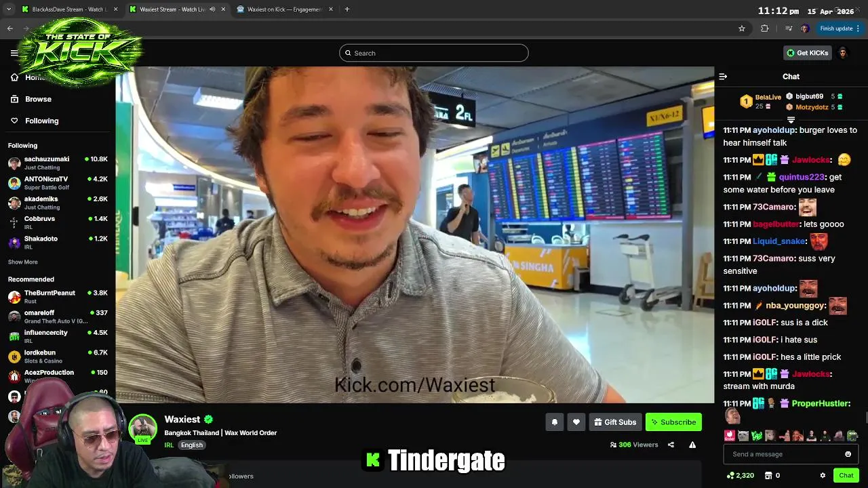Open Following in the sidebar
This screenshot has height=488, width=868.
point(35,121)
